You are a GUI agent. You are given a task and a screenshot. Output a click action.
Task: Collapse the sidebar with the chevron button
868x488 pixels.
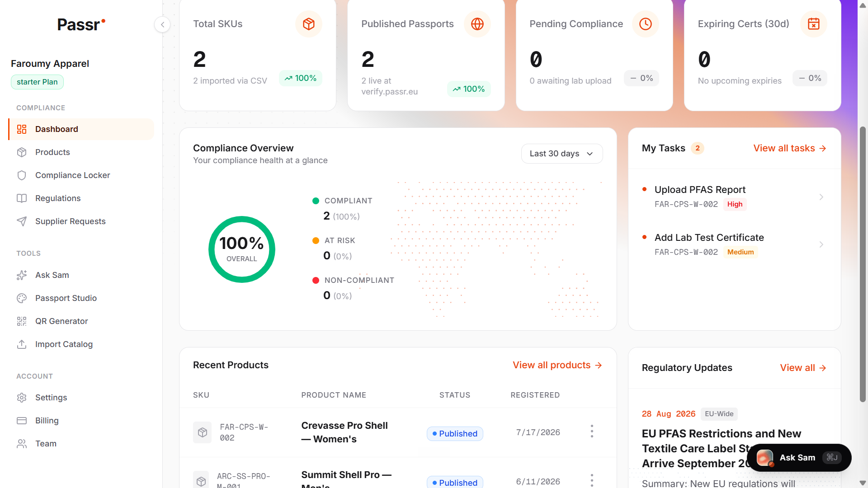tap(162, 24)
